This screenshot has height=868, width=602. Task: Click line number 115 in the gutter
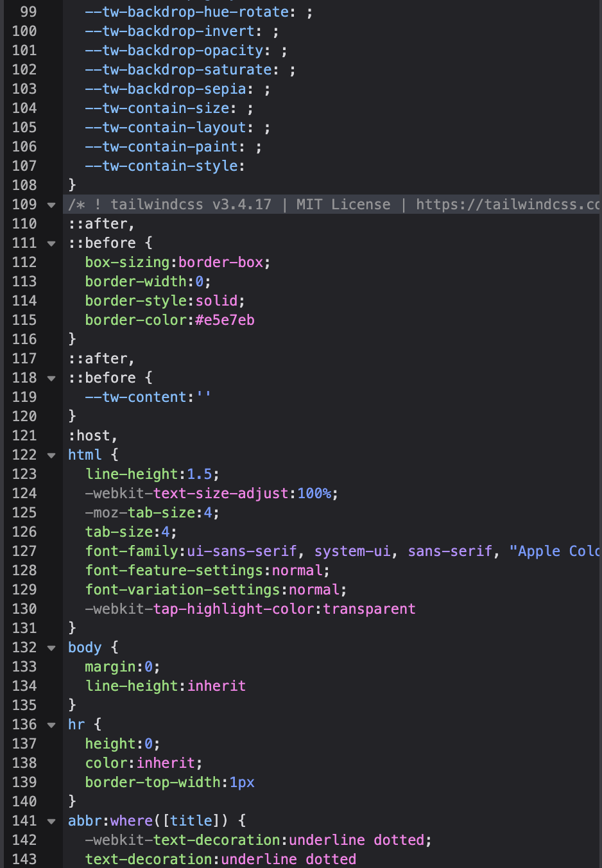pyautogui.click(x=24, y=320)
